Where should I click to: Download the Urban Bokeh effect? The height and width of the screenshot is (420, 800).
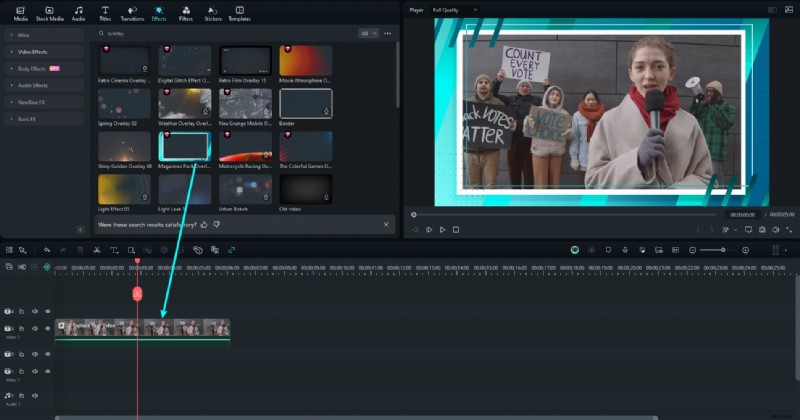click(x=266, y=197)
